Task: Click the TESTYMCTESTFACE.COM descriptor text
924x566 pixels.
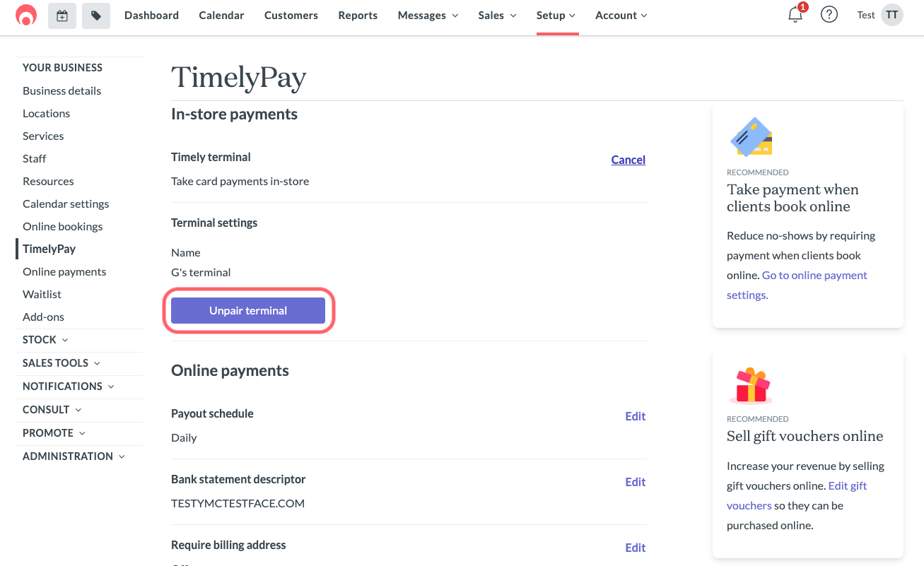Action: (x=238, y=504)
